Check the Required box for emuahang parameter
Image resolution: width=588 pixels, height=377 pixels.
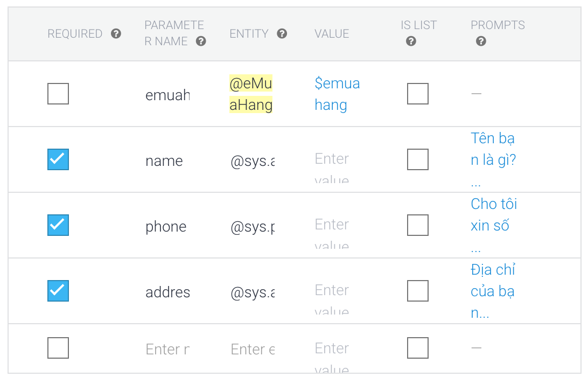coord(58,94)
